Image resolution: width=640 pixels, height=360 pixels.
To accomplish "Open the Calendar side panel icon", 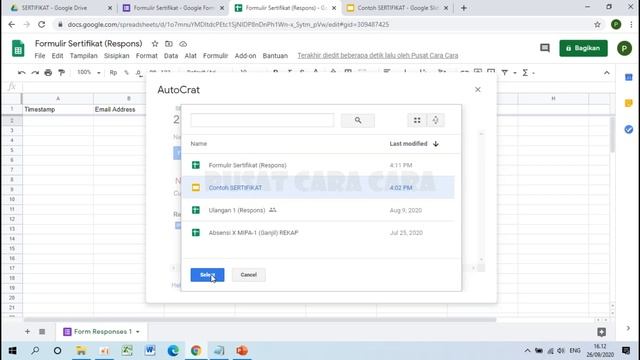I will pyautogui.click(x=629, y=77).
